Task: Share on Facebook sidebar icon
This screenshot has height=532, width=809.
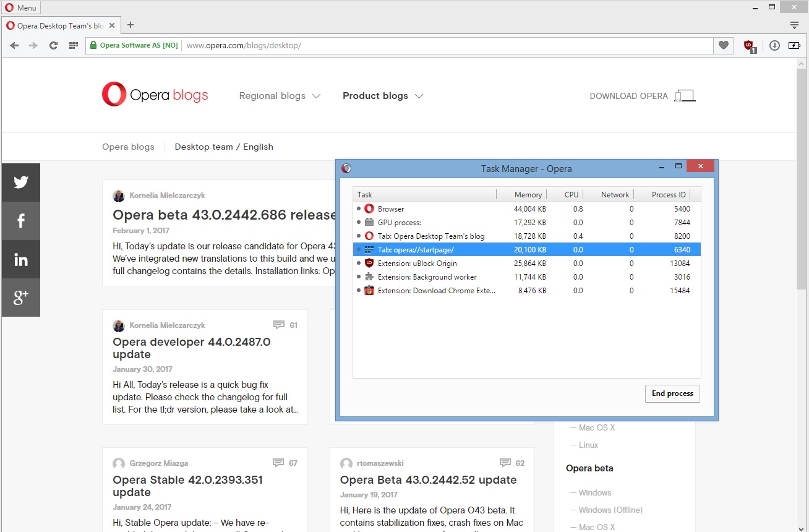Action: click(21, 221)
